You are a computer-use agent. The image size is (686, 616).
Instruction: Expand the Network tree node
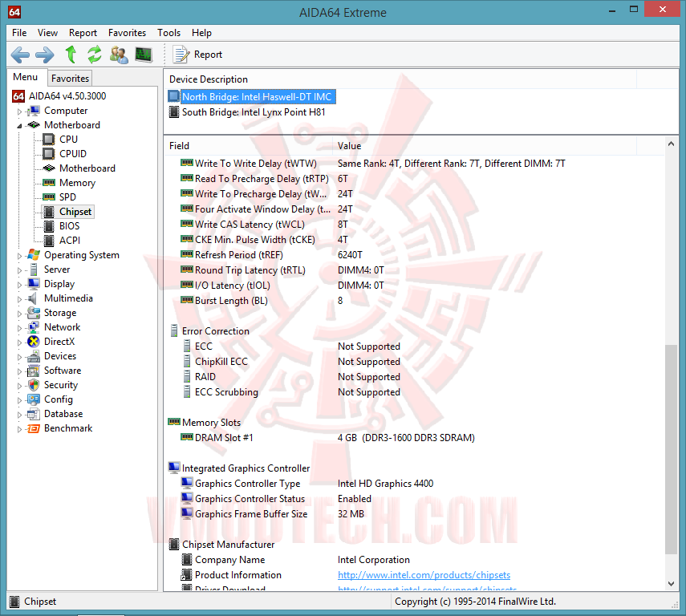click(19, 328)
